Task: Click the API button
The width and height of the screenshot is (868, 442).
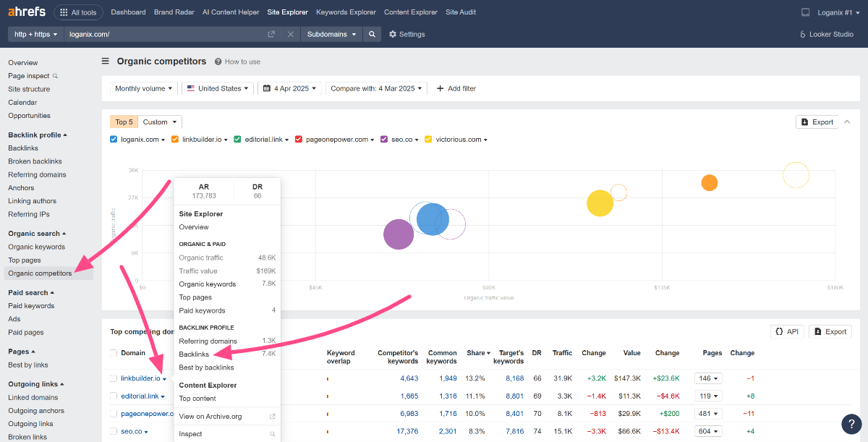Action: point(786,331)
